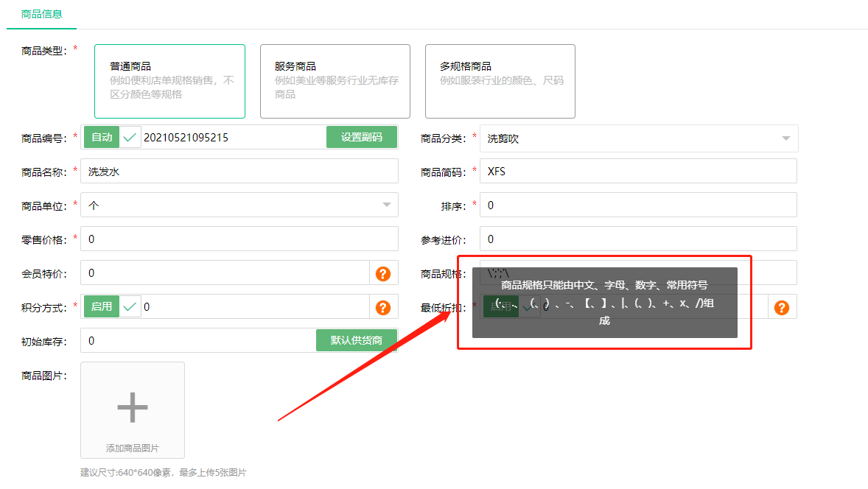
Task: Click the 参考进价 input field
Action: click(x=638, y=239)
